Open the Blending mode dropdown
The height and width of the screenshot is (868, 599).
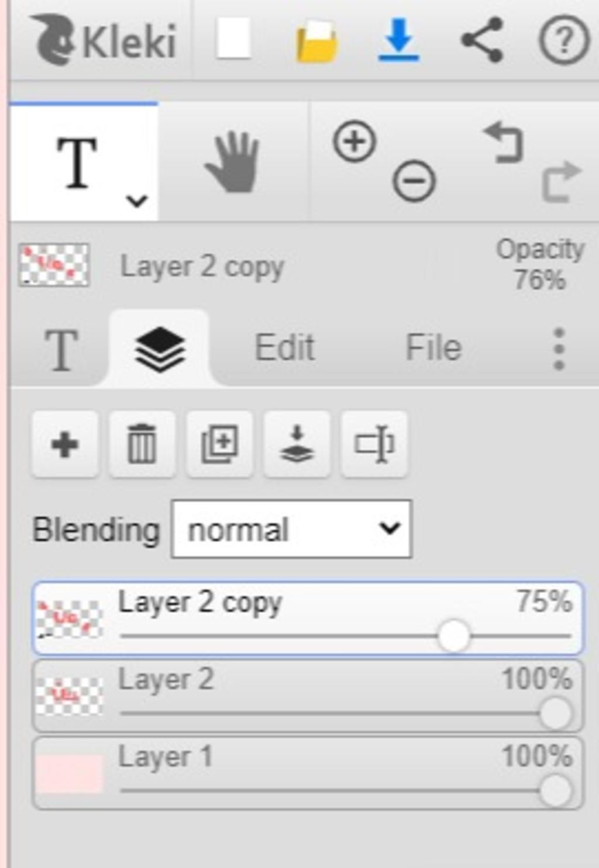(x=291, y=529)
